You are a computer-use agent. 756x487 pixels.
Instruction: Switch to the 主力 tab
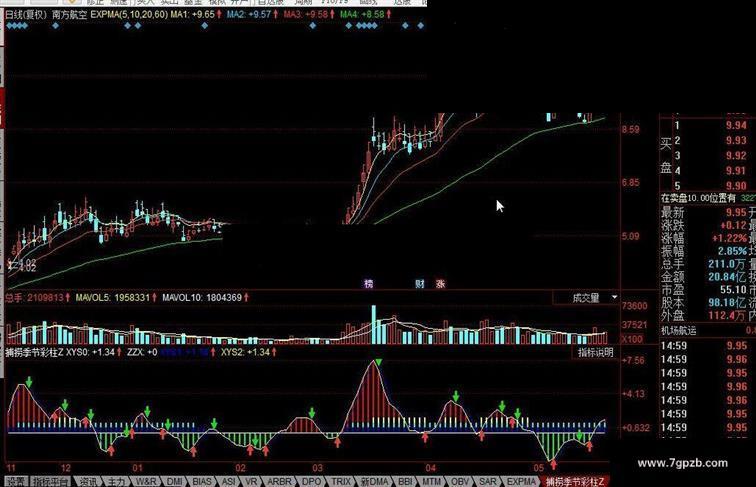[116, 481]
